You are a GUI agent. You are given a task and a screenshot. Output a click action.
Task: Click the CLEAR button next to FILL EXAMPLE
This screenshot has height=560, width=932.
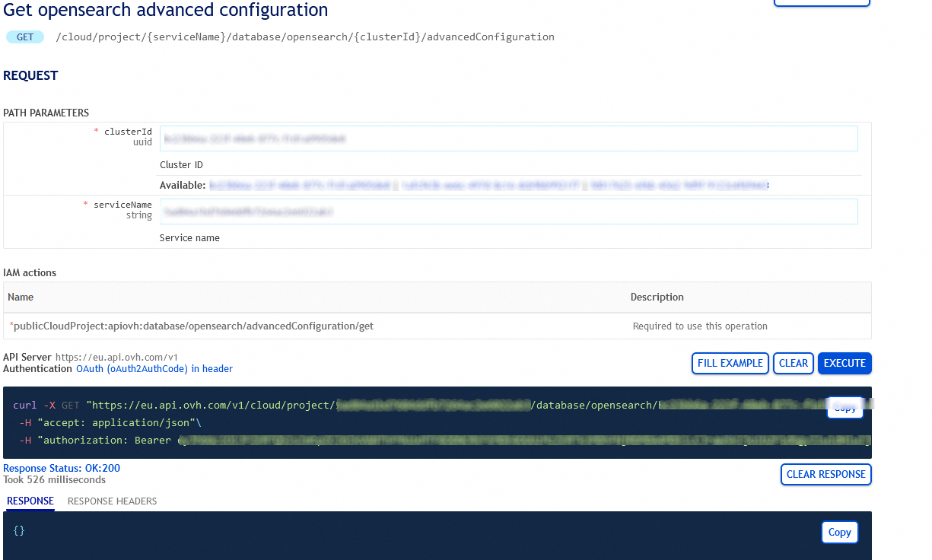(x=793, y=363)
